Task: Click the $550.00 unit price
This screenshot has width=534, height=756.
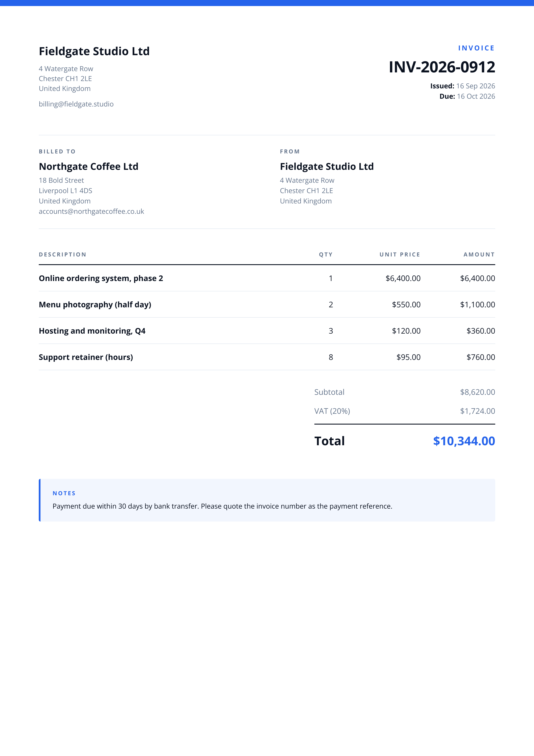Action: click(x=406, y=305)
